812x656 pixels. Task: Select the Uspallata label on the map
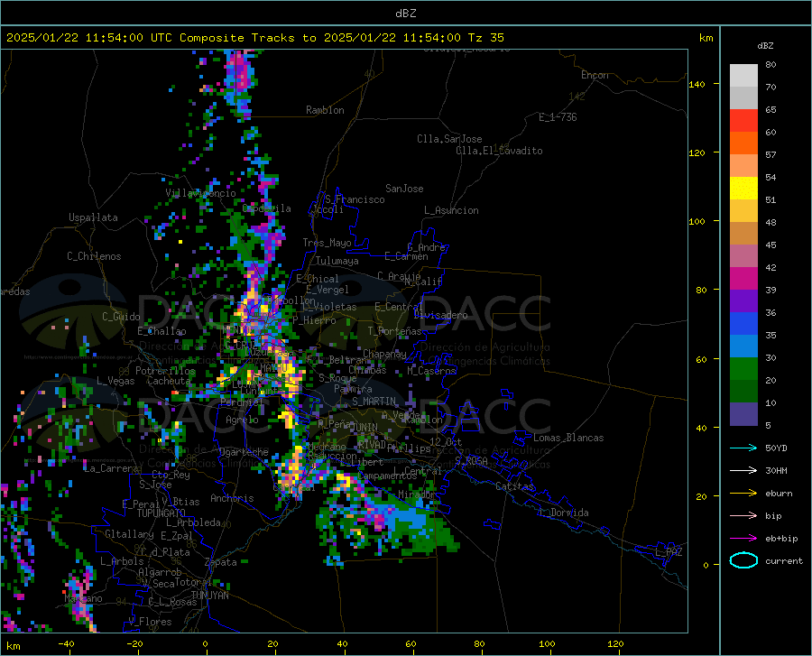point(93,217)
